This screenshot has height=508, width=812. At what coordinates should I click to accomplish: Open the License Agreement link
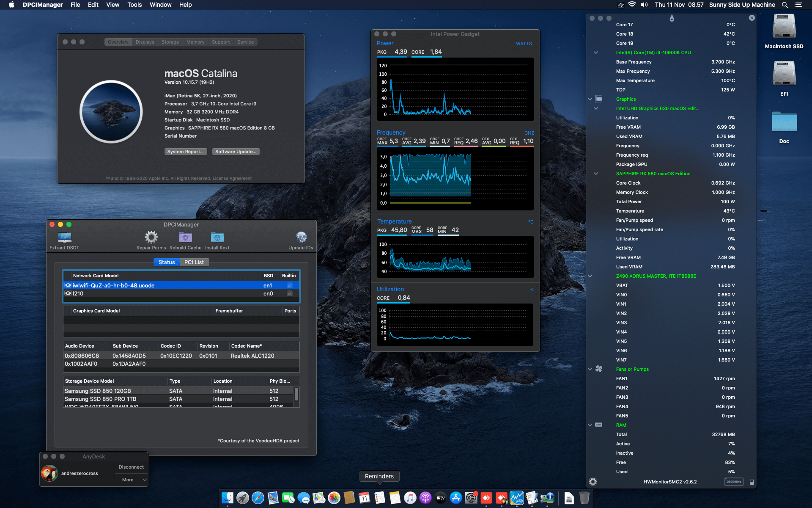[232, 179]
